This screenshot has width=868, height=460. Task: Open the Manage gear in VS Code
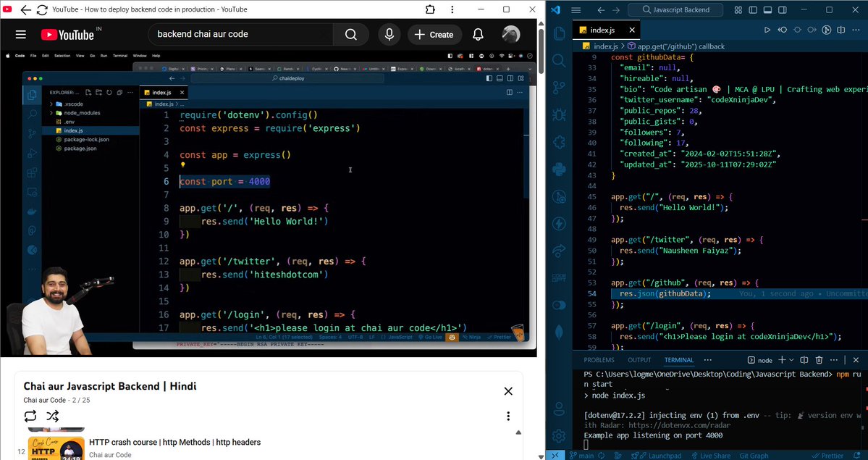559,435
